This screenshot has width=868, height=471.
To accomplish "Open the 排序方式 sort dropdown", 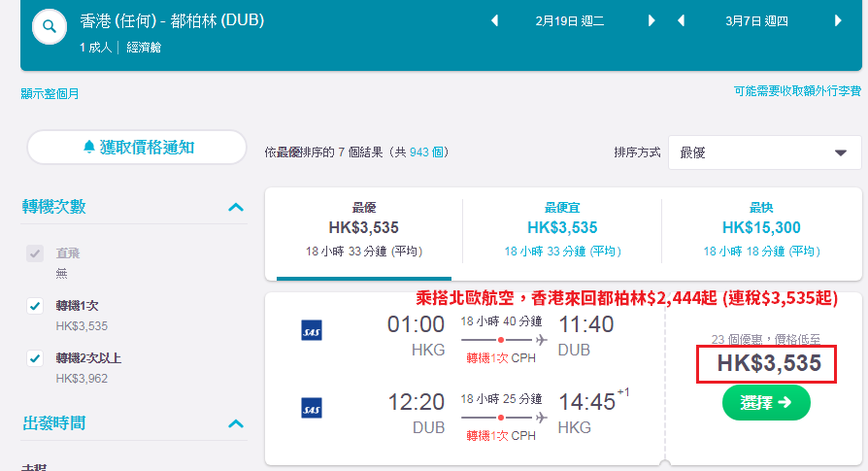I will click(764, 152).
